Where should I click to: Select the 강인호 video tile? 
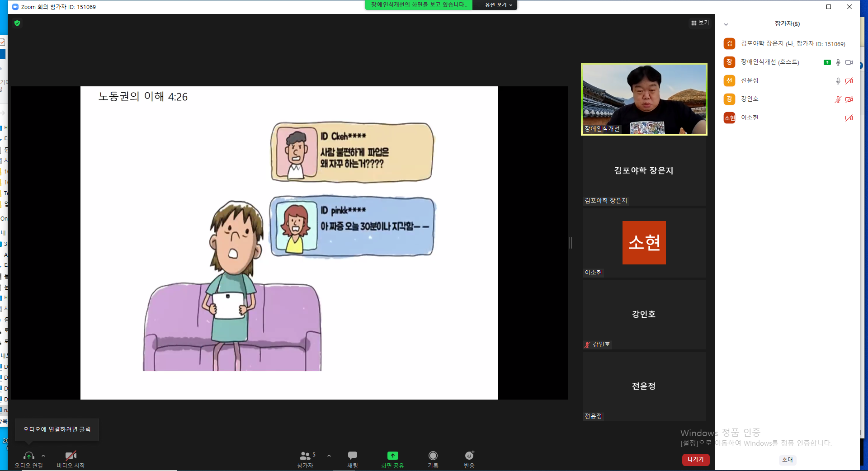[x=644, y=315]
